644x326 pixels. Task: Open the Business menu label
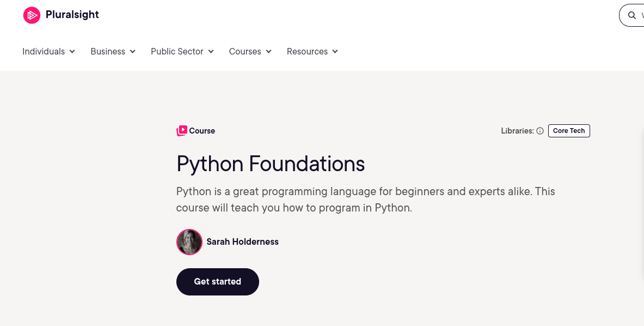pyautogui.click(x=108, y=52)
